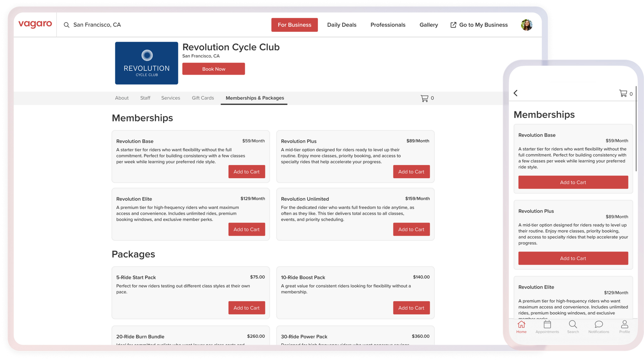Viewport: 644px width, 360px height.
Task: Click the $159/Month price
Action: click(x=418, y=199)
